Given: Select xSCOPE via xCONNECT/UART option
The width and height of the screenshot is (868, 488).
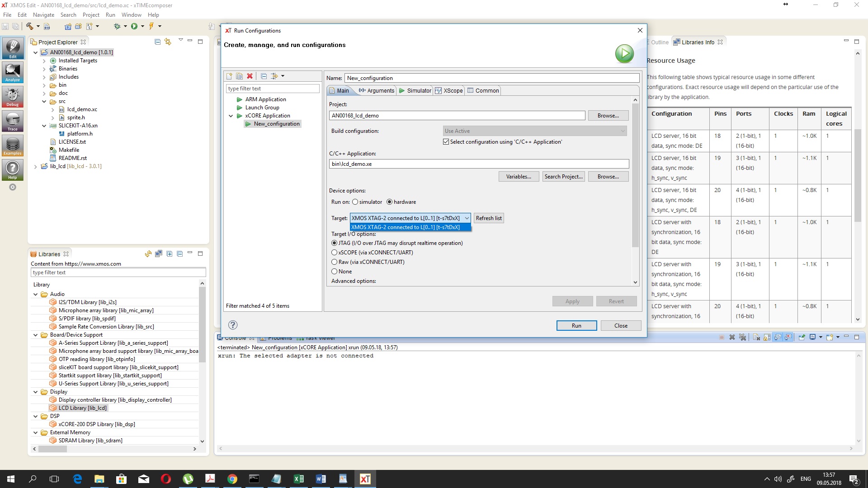Looking at the screenshot, I should click(335, 253).
